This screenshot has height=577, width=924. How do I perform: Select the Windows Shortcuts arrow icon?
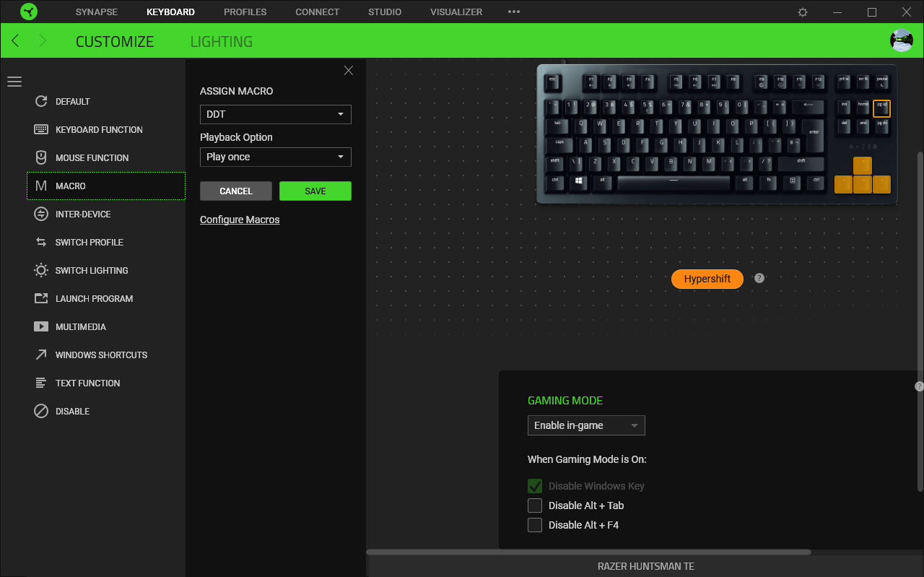click(x=41, y=355)
